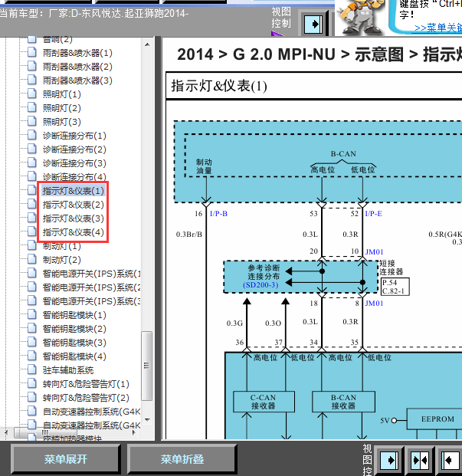
Task: Open 智能电源开关(IPS)系统 third entry
Action: click(91, 301)
